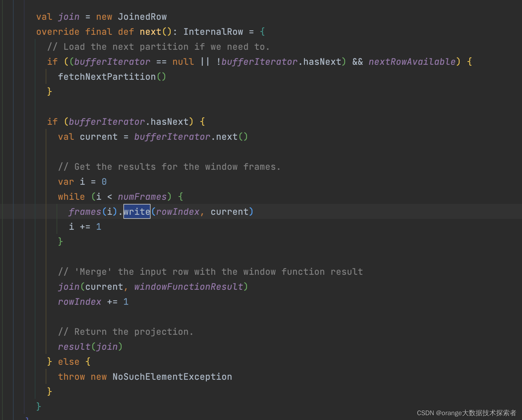Click 'var i = 0' line
This screenshot has height=420, width=522.
tap(82, 182)
